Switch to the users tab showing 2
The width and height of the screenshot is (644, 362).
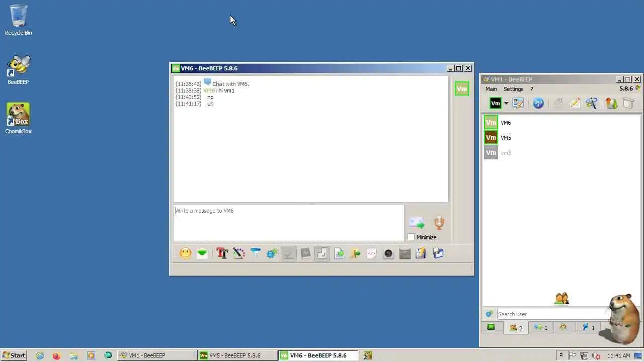click(516, 328)
